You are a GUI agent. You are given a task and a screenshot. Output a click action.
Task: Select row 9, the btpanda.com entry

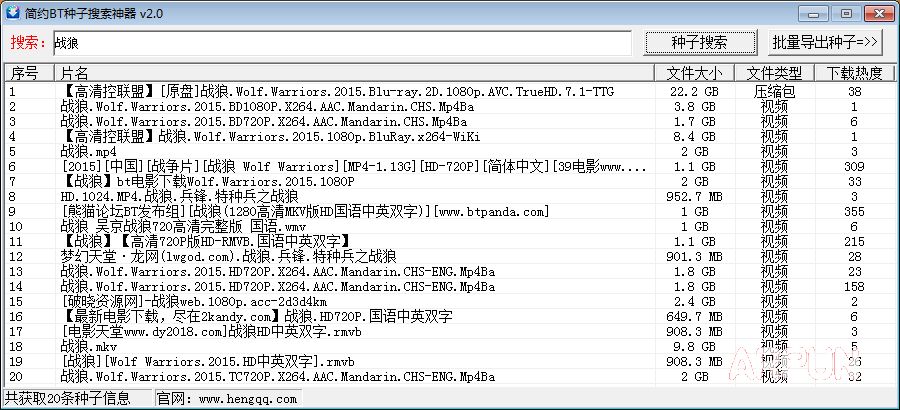[449, 211]
